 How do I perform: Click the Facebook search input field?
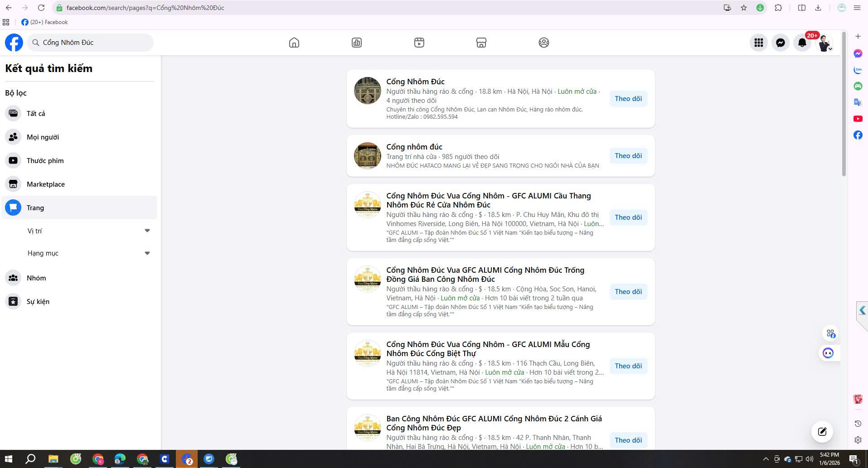pos(90,43)
